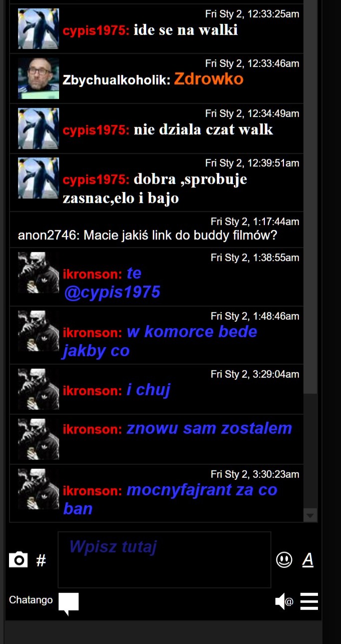Click ikronson avatar next to 'i chuj'

(39, 389)
